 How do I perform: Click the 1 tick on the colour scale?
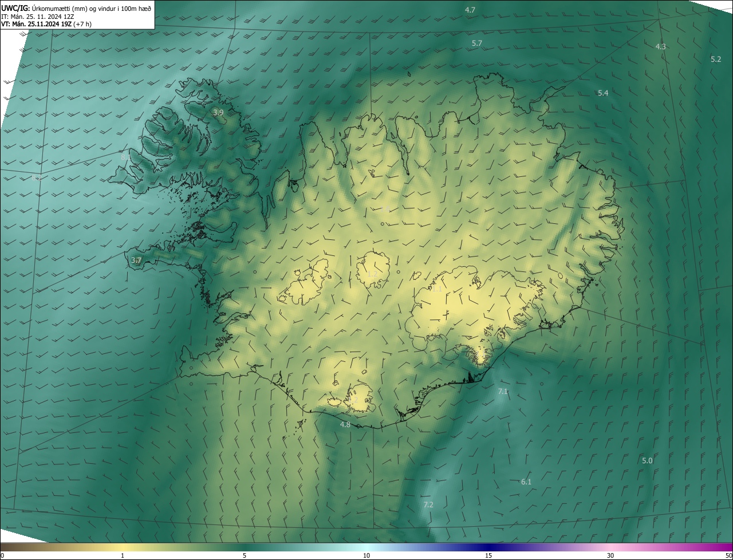[x=123, y=555]
